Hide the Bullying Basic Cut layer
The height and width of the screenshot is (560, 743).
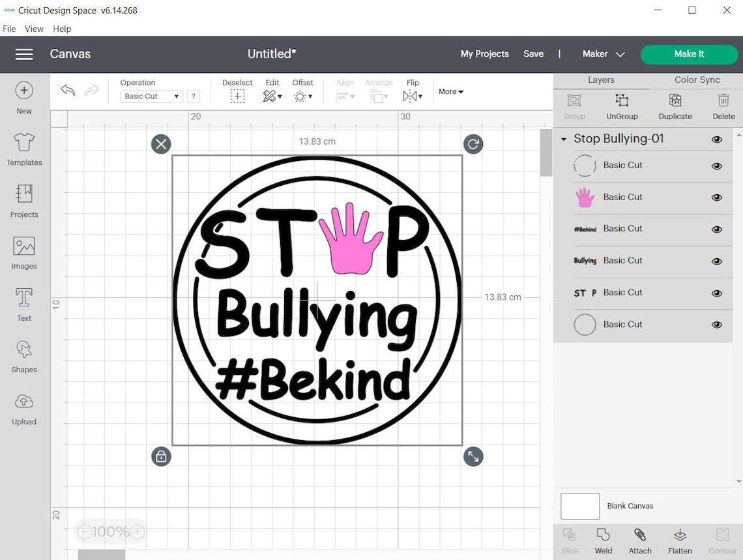(717, 261)
